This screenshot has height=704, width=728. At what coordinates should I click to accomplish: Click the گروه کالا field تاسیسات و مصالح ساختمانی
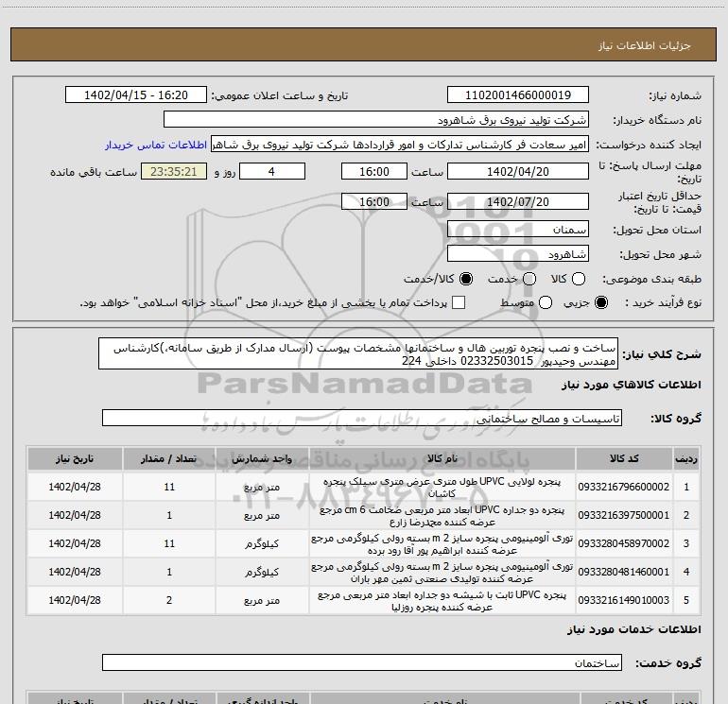(362, 418)
